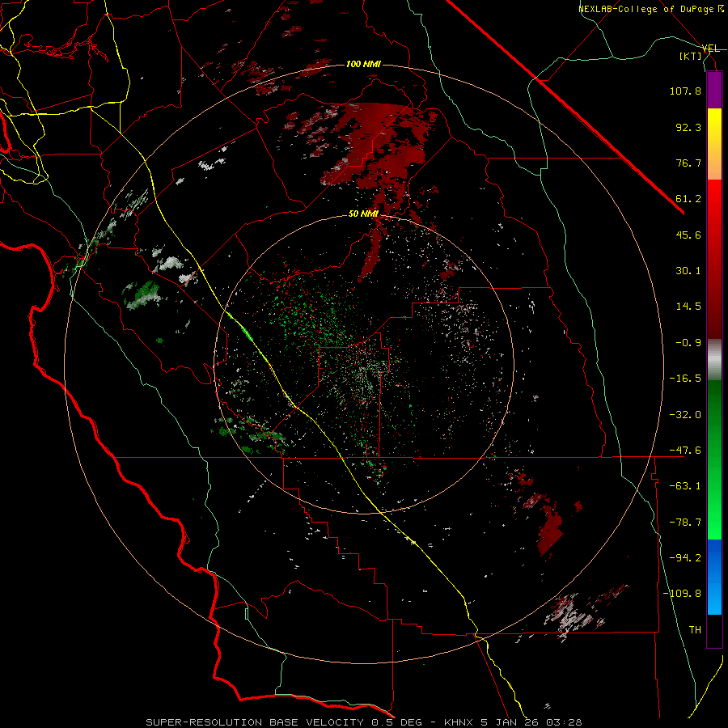Select the -32.0 velocity scale value
Screen dimensions: 728x728
(x=685, y=415)
